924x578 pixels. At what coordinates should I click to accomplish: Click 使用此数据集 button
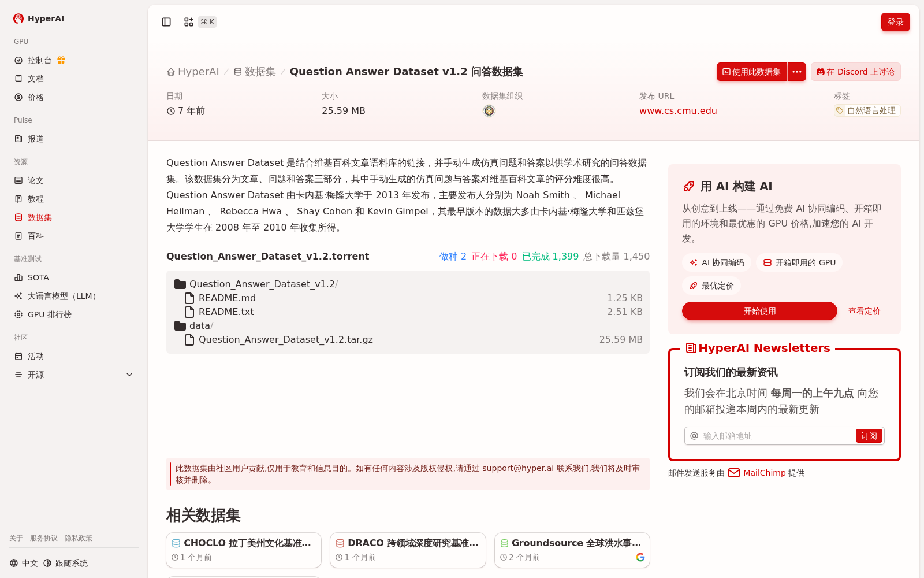tap(752, 72)
